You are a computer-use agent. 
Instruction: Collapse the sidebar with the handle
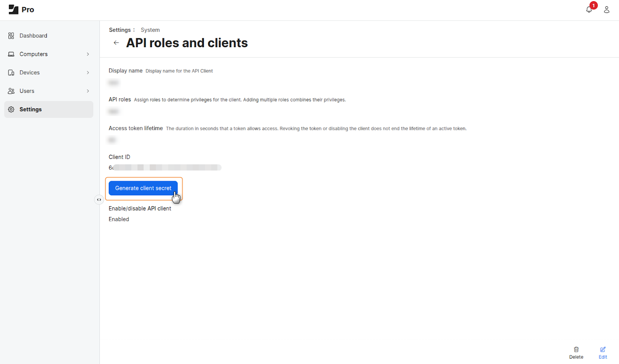[99, 200]
